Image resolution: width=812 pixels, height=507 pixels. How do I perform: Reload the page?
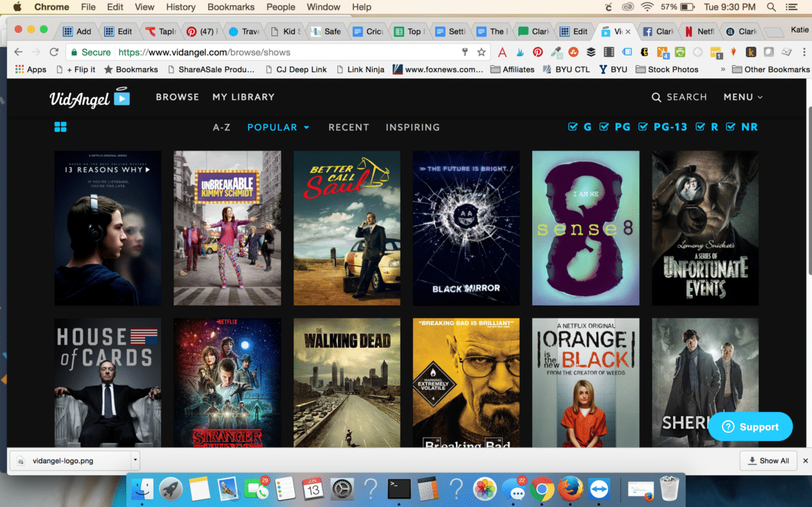coord(54,52)
